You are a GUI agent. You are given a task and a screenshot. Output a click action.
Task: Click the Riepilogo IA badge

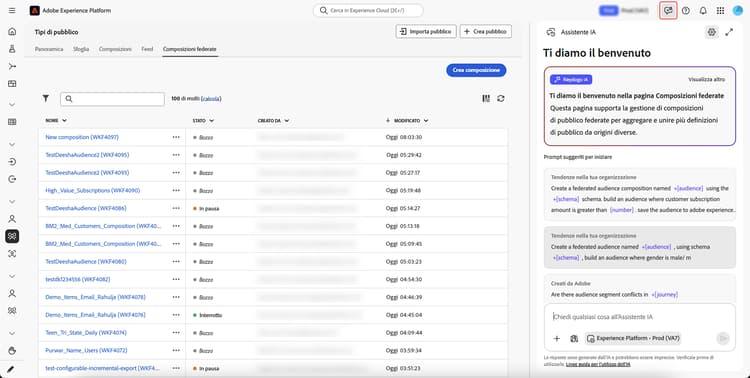pos(571,79)
